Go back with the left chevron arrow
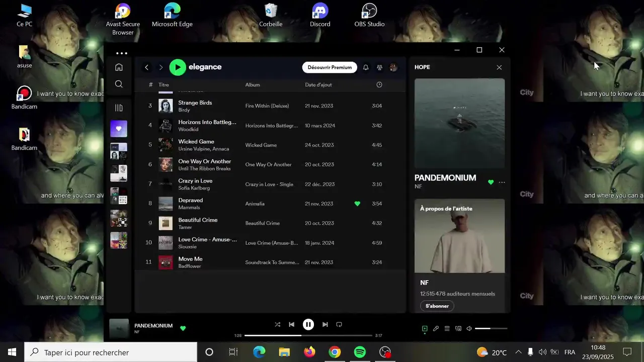 tap(146, 67)
